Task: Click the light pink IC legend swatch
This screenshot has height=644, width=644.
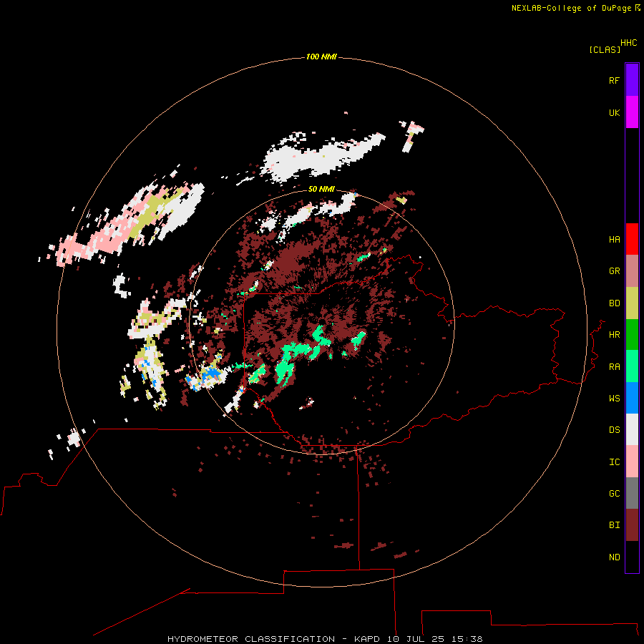Action: click(632, 462)
